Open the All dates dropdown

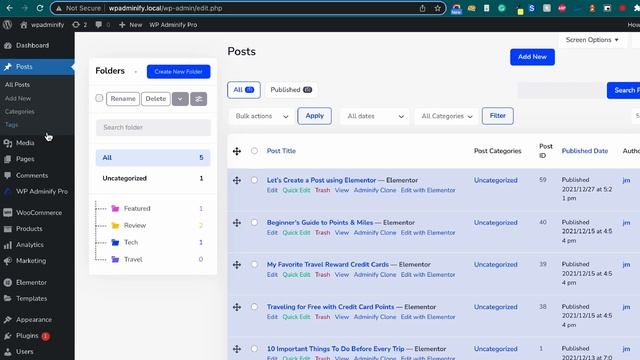[375, 116]
